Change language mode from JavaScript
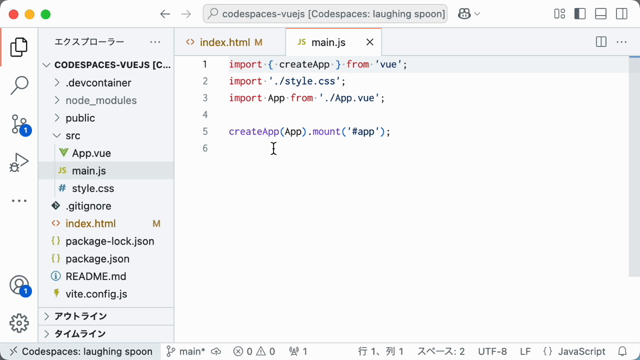This screenshot has width=640, height=360. (582, 351)
